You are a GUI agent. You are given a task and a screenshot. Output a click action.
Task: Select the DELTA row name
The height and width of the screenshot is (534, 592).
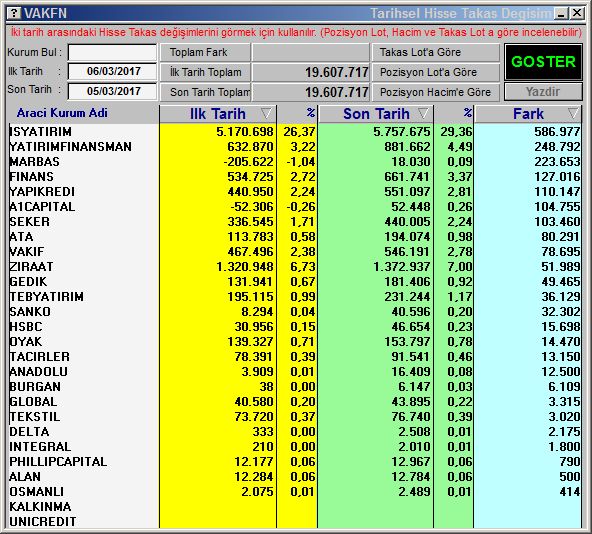coord(29,432)
